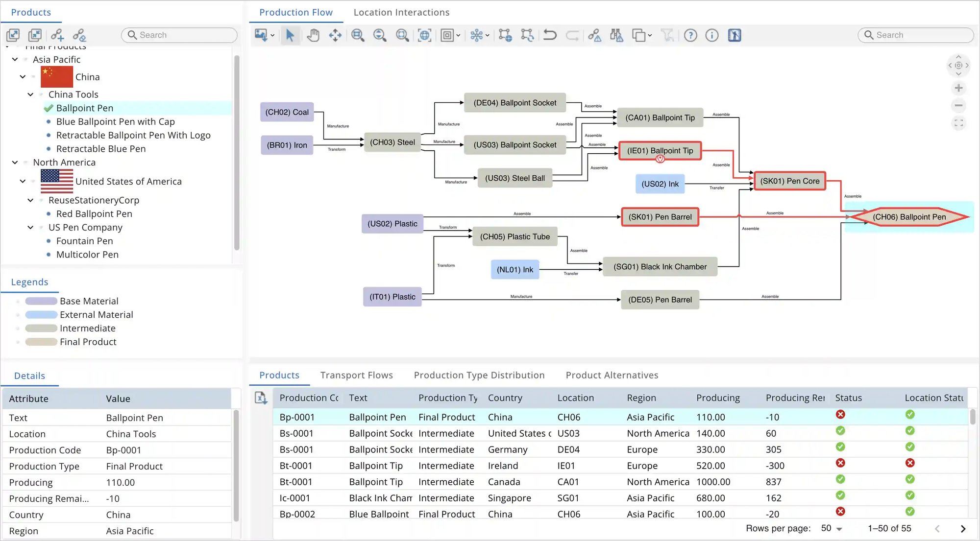Go to the next table page
This screenshot has height=541, width=980.
[963, 529]
